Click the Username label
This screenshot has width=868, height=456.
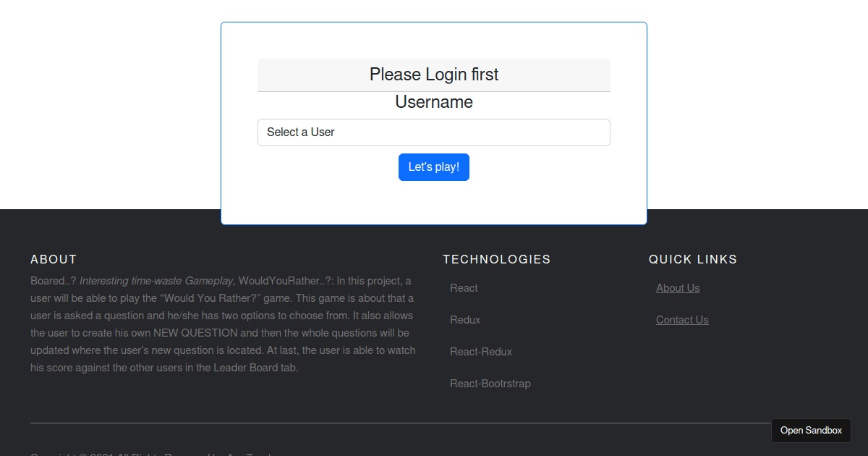434,102
